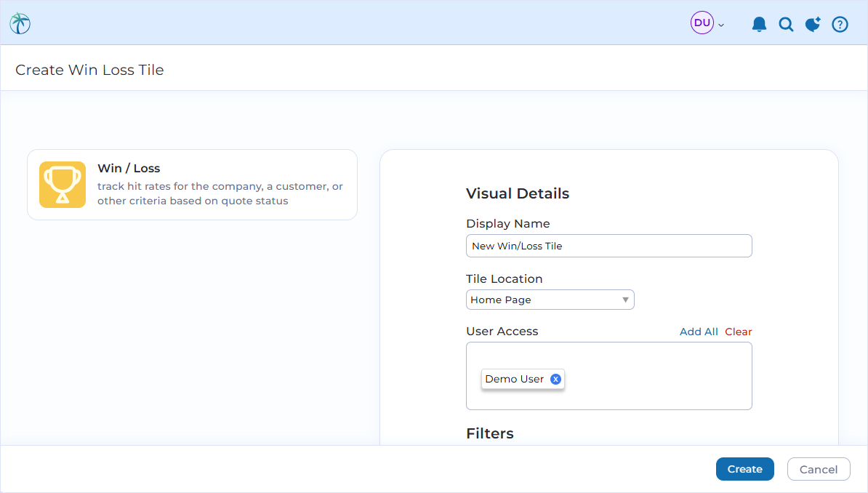This screenshot has width=868, height=493.
Task: Open the search magnifier icon
Action: click(x=786, y=25)
